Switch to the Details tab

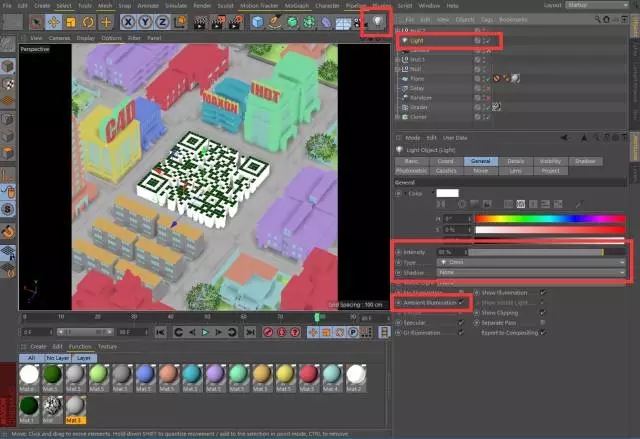pyautogui.click(x=515, y=160)
